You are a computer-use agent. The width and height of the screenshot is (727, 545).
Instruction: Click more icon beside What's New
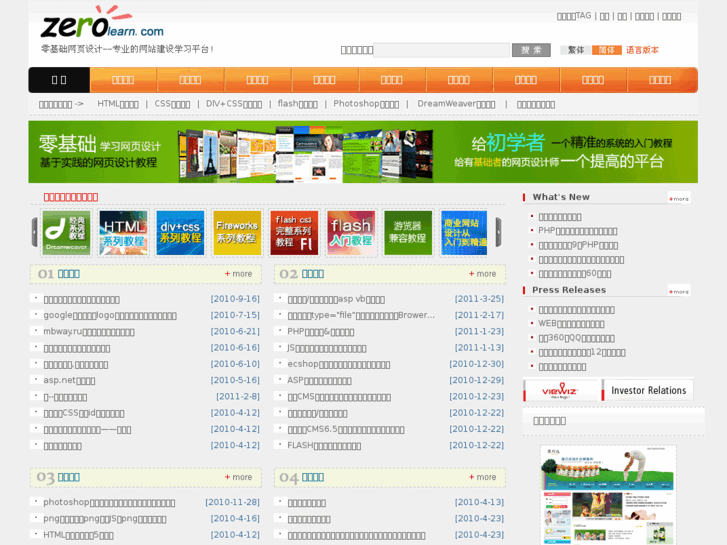679,199
